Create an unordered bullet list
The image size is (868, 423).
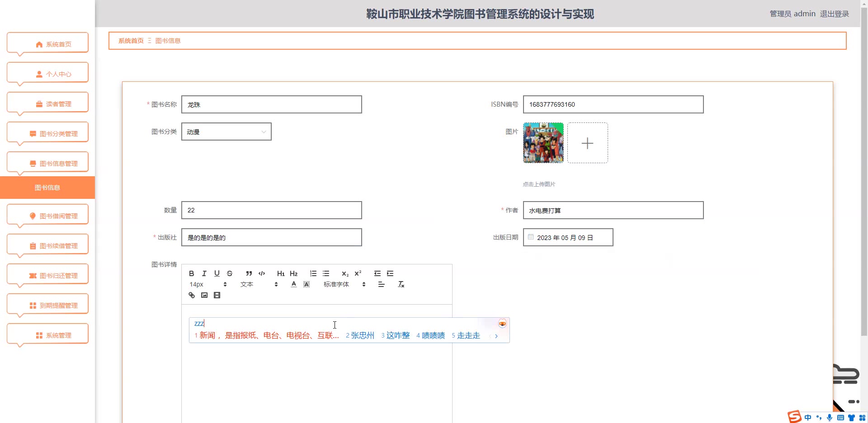click(x=325, y=273)
